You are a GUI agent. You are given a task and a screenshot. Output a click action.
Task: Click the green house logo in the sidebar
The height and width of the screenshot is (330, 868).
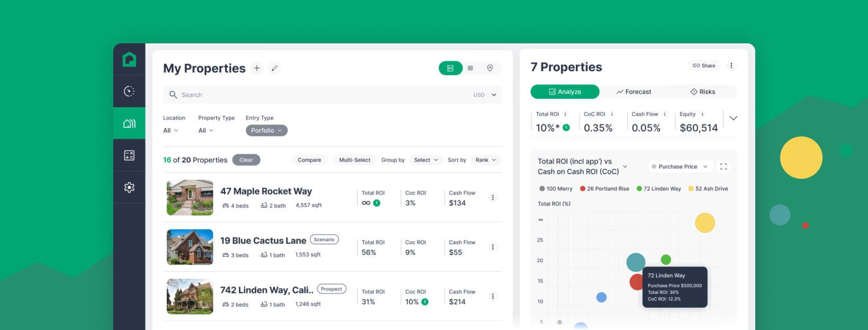tap(129, 59)
